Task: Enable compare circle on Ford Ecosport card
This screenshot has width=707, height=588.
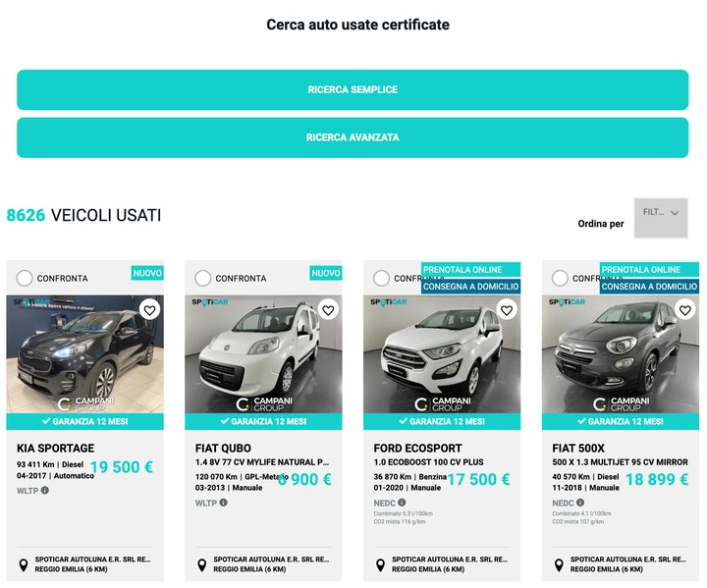Action: (381, 278)
